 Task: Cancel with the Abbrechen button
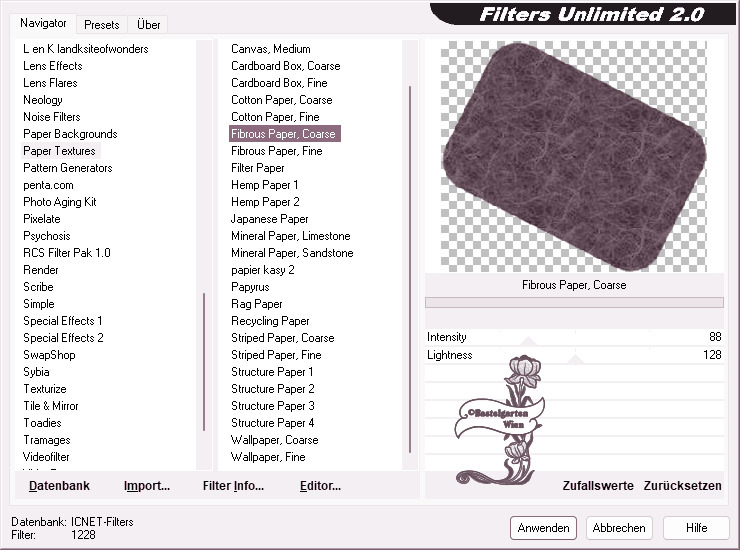(x=619, y=528)
